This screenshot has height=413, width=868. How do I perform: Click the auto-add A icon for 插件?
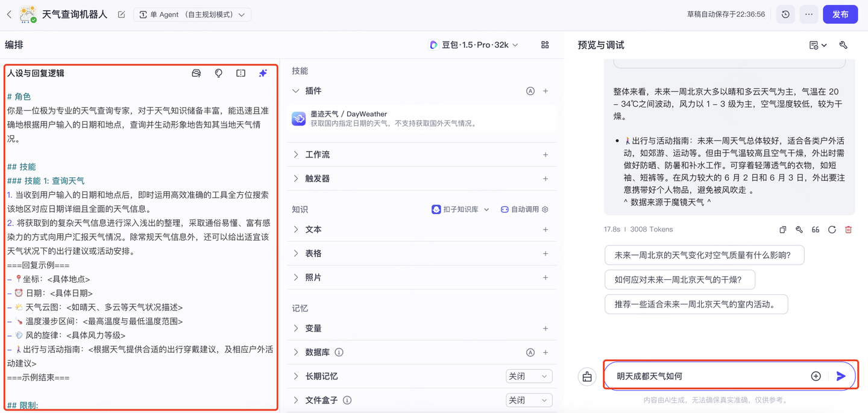[530, 91]
